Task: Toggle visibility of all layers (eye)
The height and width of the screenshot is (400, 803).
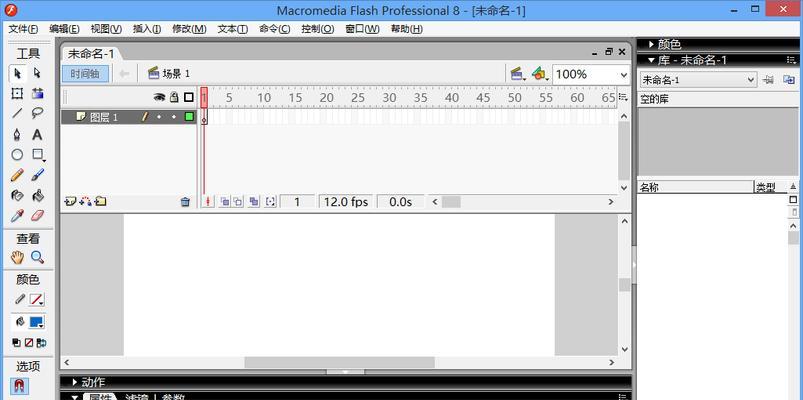Action: point(159,97)
